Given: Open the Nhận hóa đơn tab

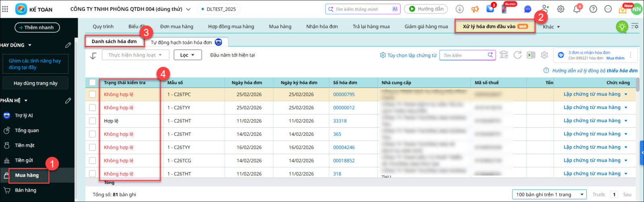Looking at the screenshot, I should pos(322,27).
